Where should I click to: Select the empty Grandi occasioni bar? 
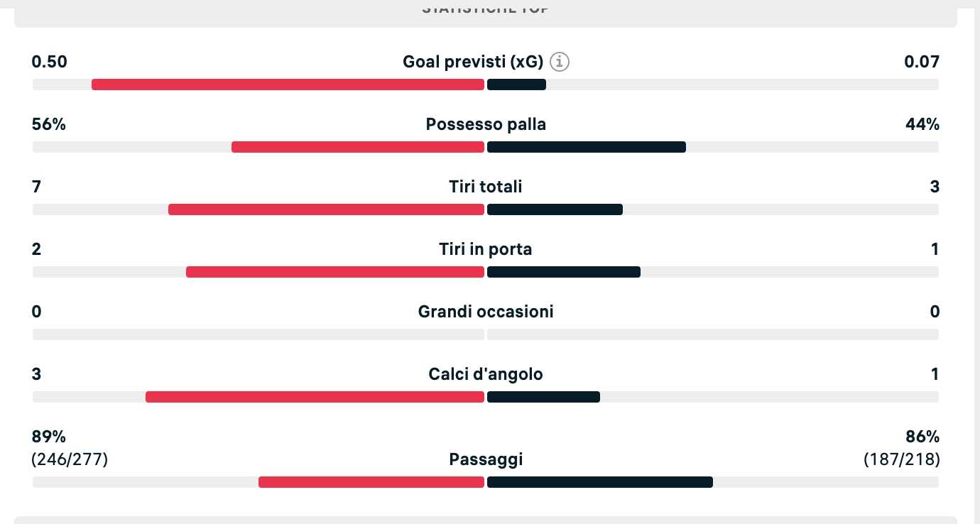[486, 334]
